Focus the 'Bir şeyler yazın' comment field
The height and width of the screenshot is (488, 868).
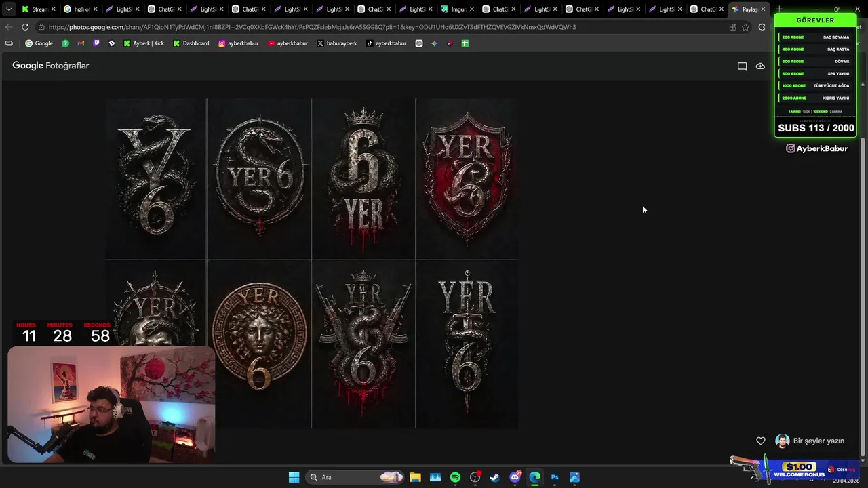coord(818,441)
